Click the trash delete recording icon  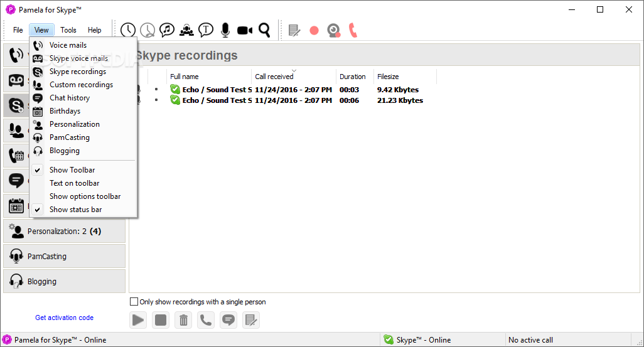coord(183,320)
